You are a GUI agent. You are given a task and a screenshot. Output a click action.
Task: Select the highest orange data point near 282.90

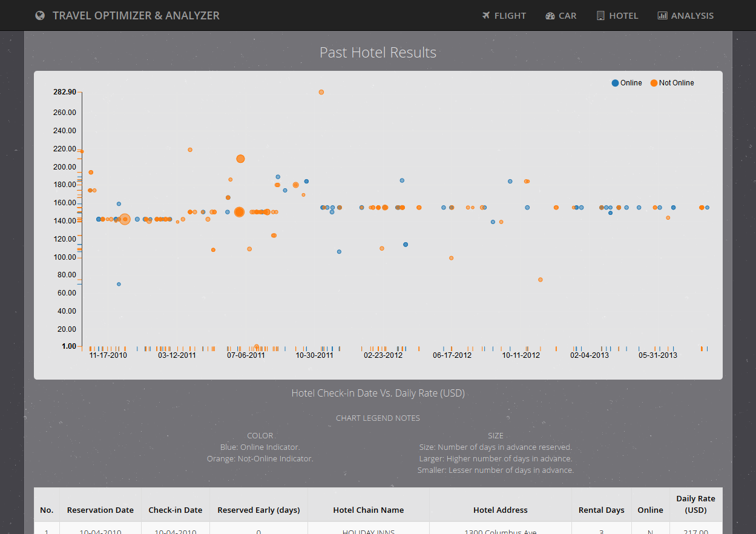[321, 92]
